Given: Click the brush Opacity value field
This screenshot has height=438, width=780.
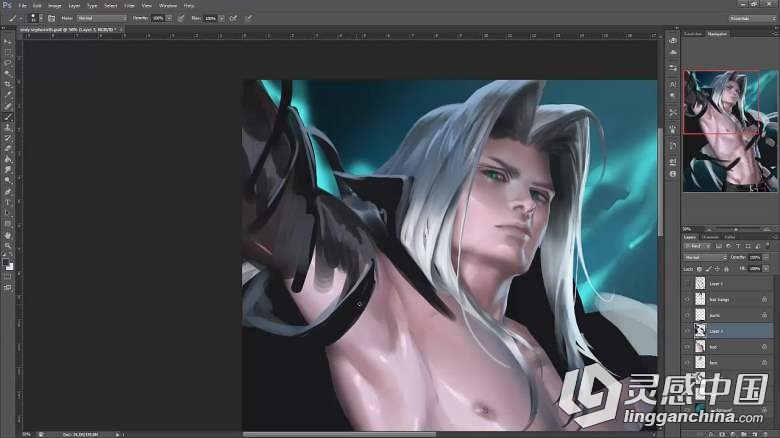Looking at the screenshot, I should pos(158,18).
